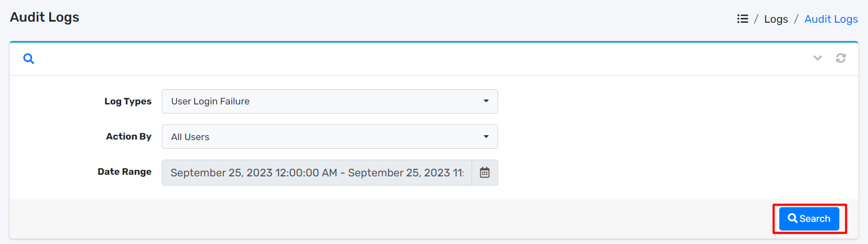Viewport: 868px width, 244px height.
Task: Click the Date Range field label
Action: (124, 172)
